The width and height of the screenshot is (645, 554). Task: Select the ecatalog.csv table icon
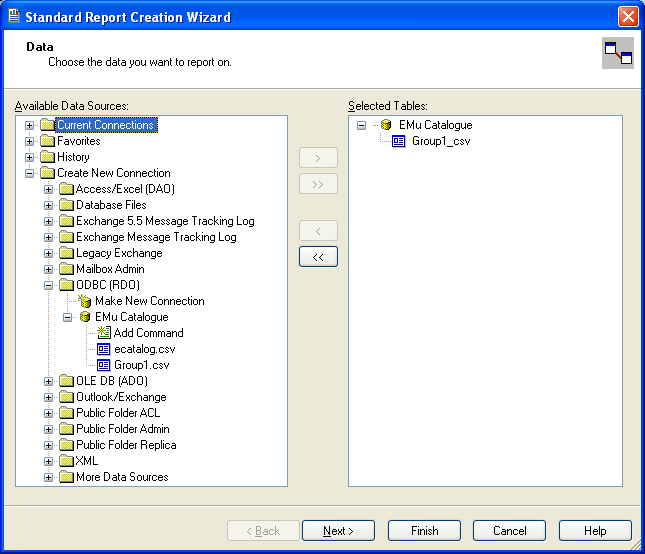point(104,349)
